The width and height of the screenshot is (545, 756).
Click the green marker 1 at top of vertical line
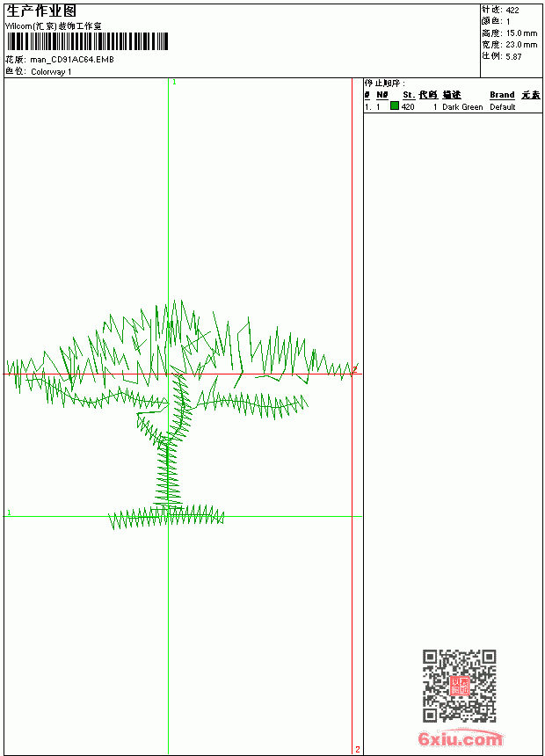coord(174,83)
